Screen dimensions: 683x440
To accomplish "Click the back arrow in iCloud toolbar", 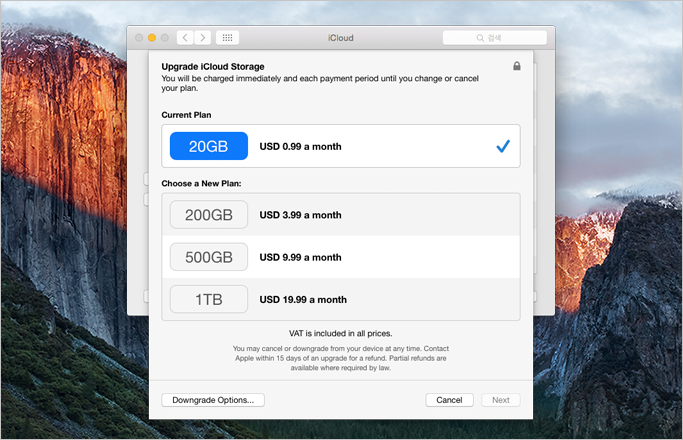I will coord(185,38).
